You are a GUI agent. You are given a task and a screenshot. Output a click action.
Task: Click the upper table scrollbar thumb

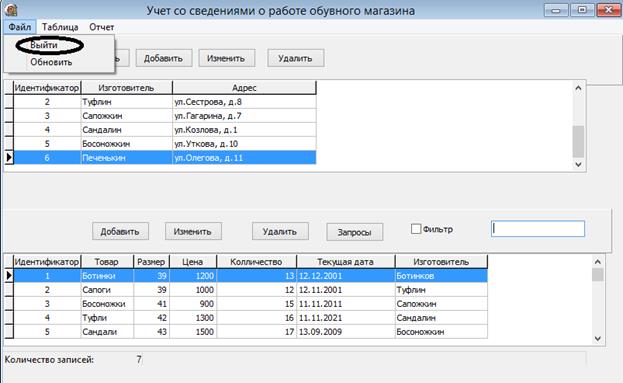578,141
